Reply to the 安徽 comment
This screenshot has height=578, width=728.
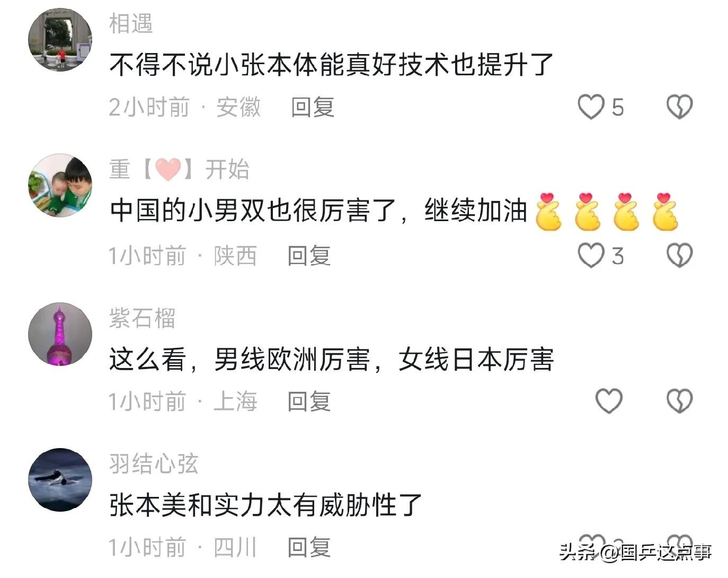pos(313,108)
